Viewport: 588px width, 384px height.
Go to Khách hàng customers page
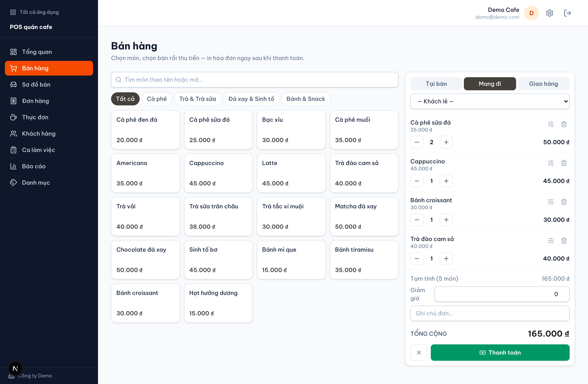click(49, 133)
